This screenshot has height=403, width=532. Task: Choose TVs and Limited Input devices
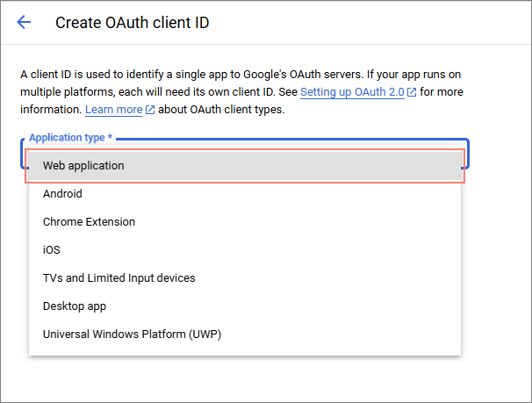coord(119,277)
